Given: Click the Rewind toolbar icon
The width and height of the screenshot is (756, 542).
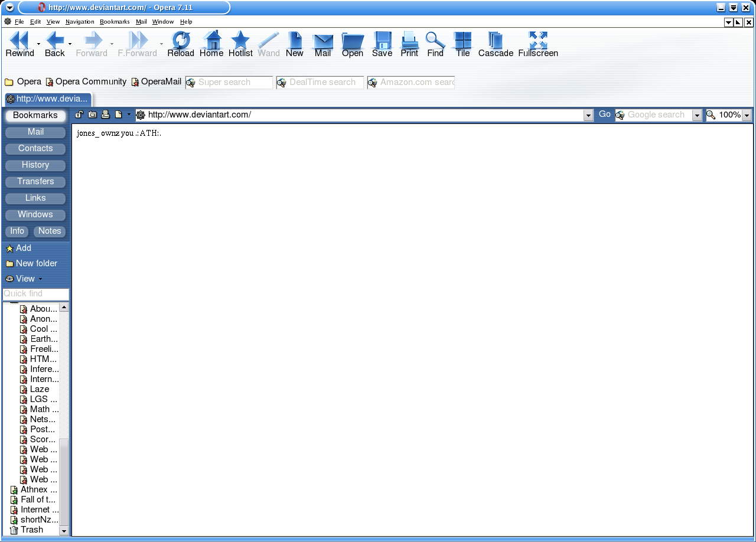Looking at the screenshot, I should [19, 40].
